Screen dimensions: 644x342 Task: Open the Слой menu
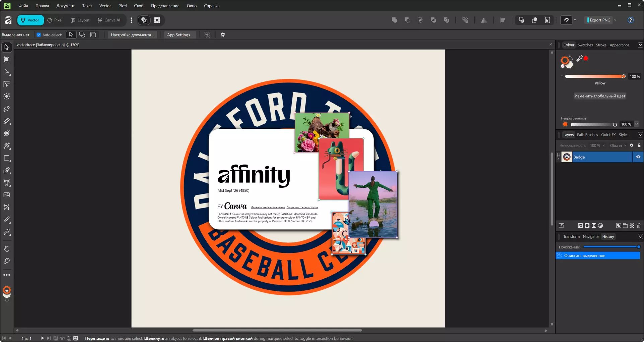click(139, 6)
